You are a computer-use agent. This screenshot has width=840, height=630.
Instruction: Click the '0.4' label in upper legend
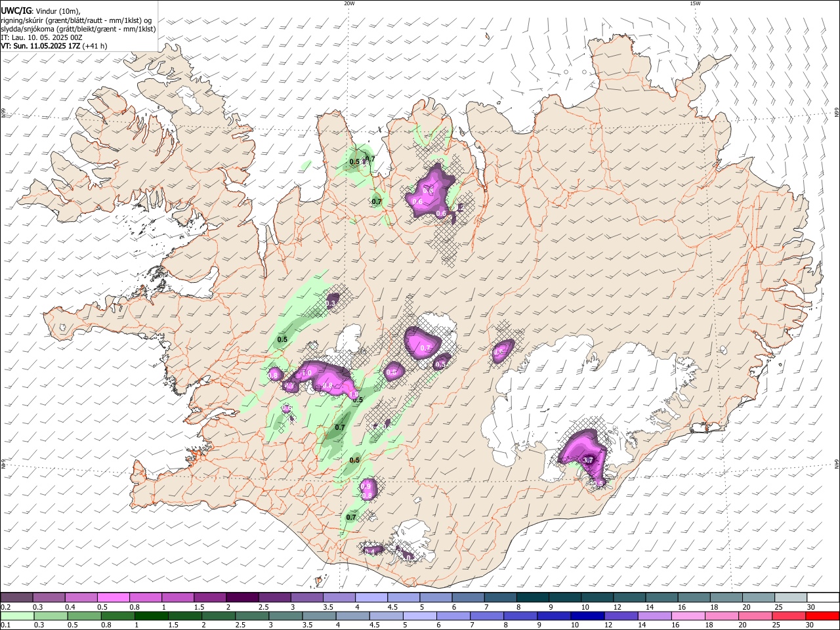pos(70,607)
